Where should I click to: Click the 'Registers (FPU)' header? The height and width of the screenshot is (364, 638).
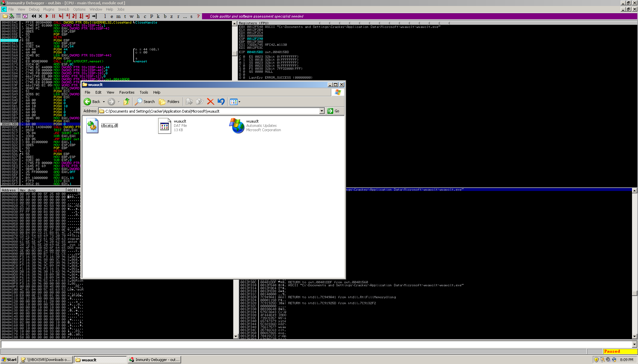pos(254,23)
